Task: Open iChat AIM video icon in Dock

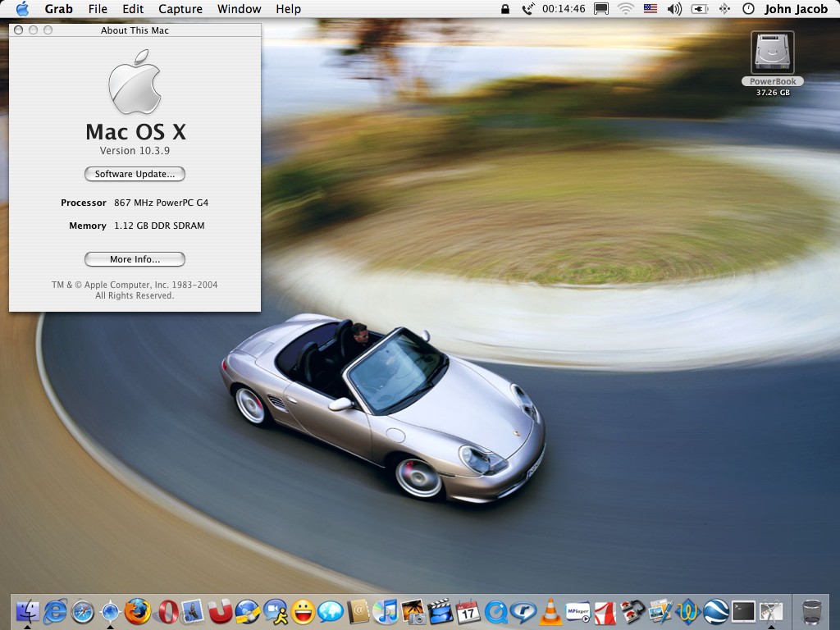Action: pyautogui.click(x=276, y=611)
